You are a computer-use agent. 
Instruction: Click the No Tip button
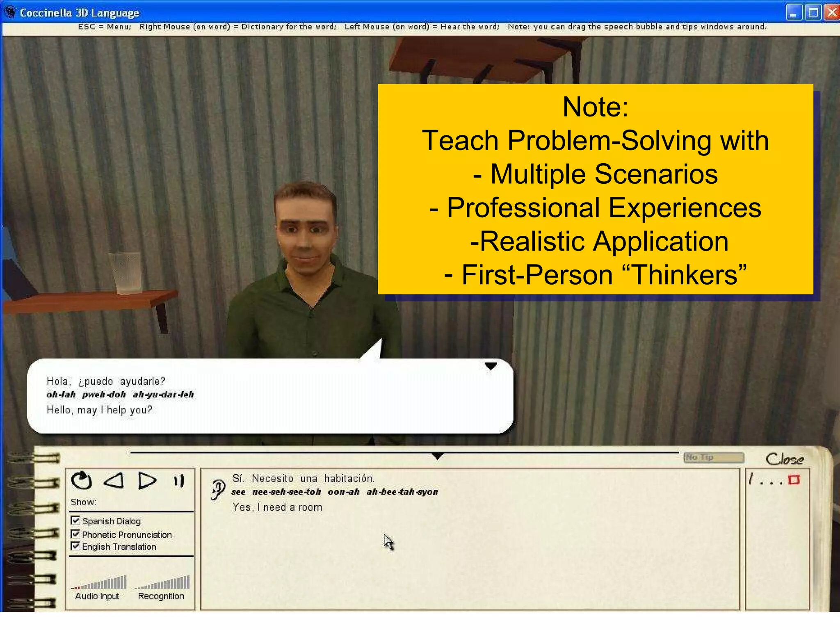(x=714, y=457)
